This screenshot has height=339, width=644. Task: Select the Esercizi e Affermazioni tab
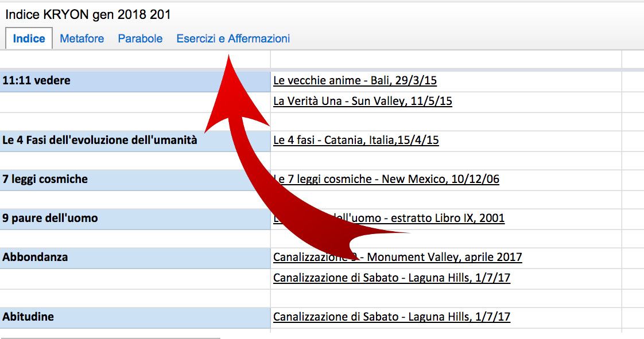[233, 39]
